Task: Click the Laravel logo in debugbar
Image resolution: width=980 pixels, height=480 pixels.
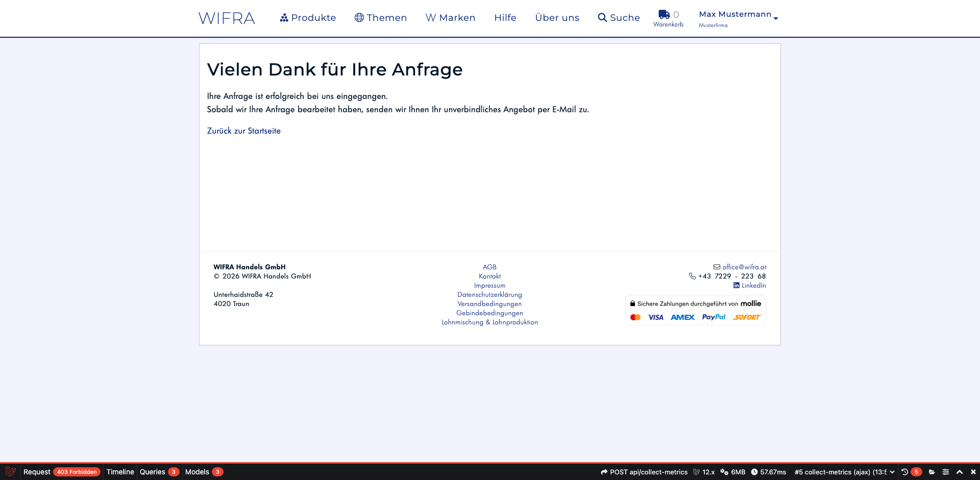Action: pyautogui.click(x=10, y=472)
